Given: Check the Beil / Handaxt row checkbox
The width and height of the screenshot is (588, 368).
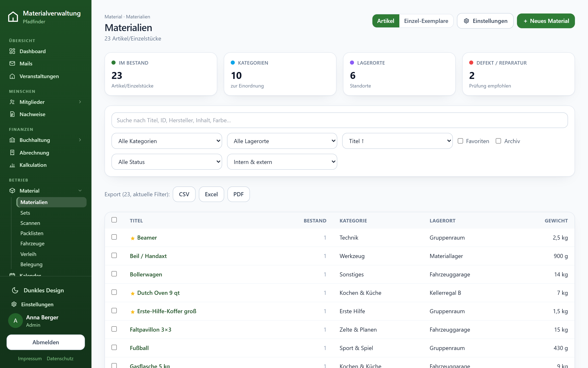Looking at the screenshot, I should point(114,255).
